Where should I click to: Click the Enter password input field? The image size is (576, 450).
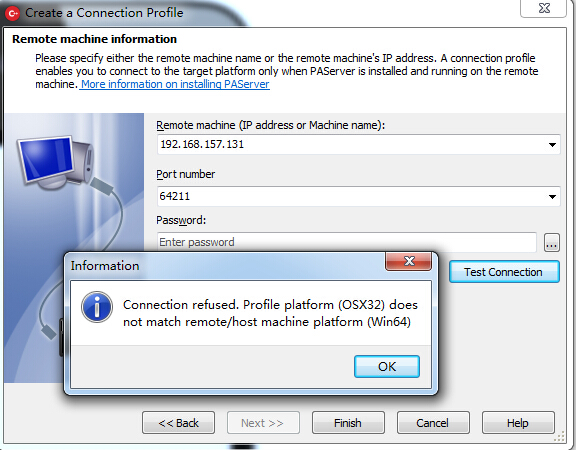(346, 242)
